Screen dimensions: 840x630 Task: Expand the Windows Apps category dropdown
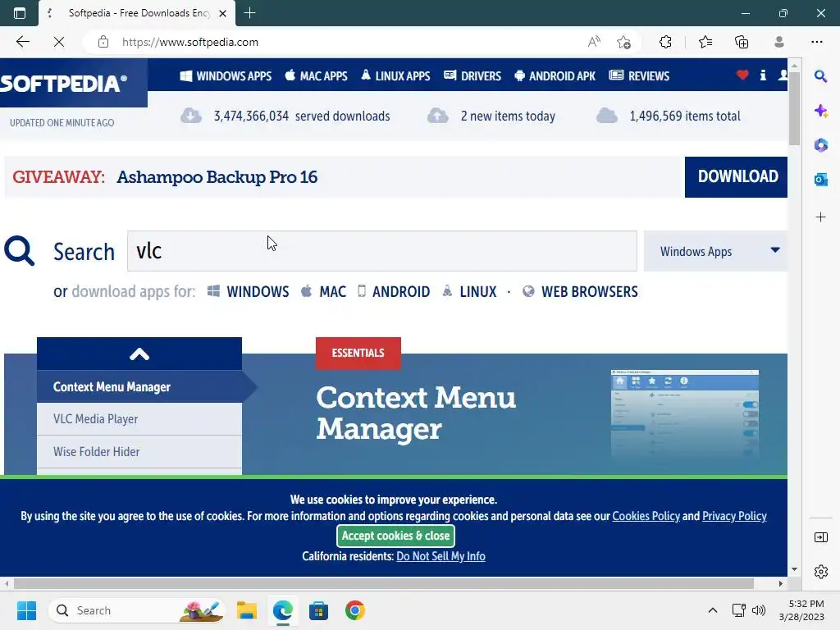point(715,251)
